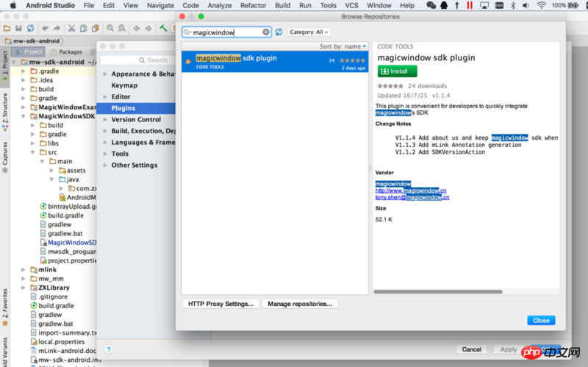The image size is (588, 367).
Task: Install the magicwindow sdk plugin
Action: [398, 71]
